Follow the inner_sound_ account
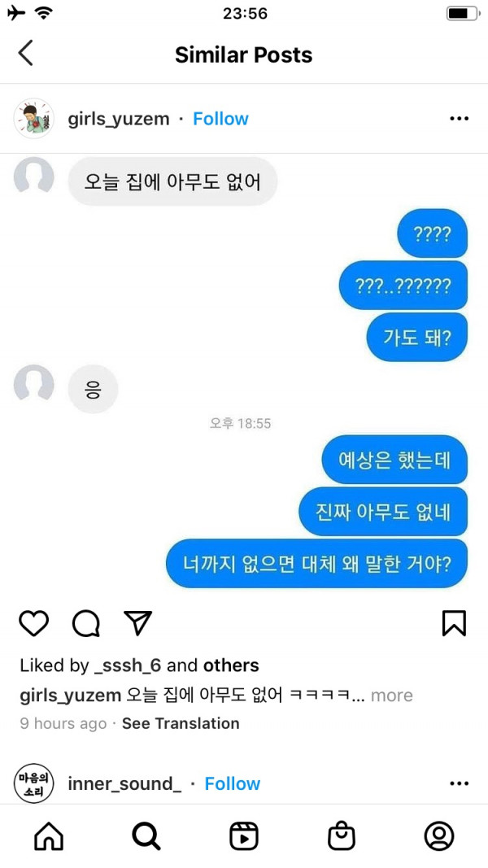This screenshot has height=868, width=488. pos(233,783)
